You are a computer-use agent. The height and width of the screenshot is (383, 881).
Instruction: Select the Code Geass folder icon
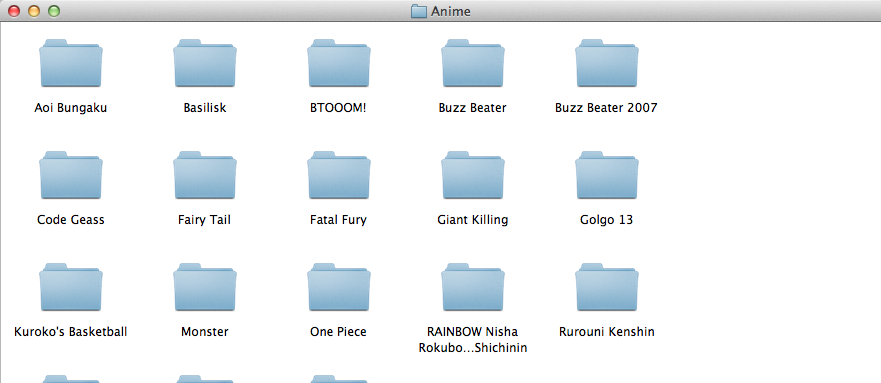tap(71, 175)
